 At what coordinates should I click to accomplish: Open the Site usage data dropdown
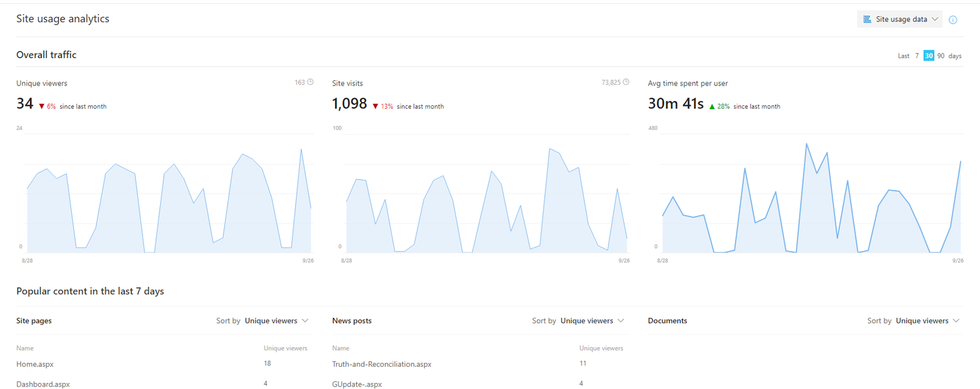900,19
